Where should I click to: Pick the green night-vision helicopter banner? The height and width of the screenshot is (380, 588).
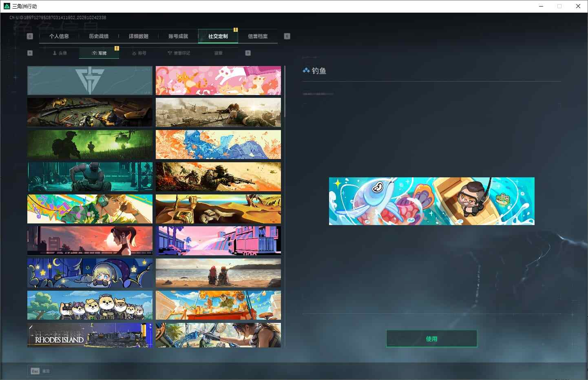pos(90,144)
